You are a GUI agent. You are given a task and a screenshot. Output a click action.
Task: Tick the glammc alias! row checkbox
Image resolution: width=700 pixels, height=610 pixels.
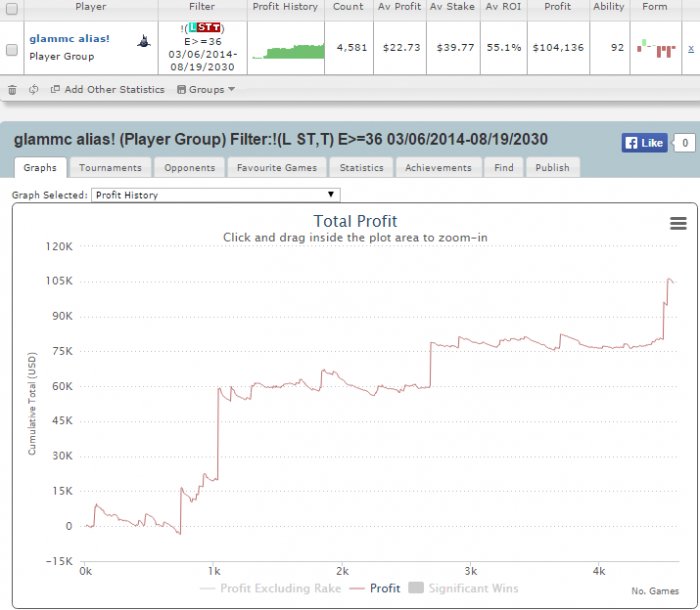pyautogui.click(x=12, y=50)
